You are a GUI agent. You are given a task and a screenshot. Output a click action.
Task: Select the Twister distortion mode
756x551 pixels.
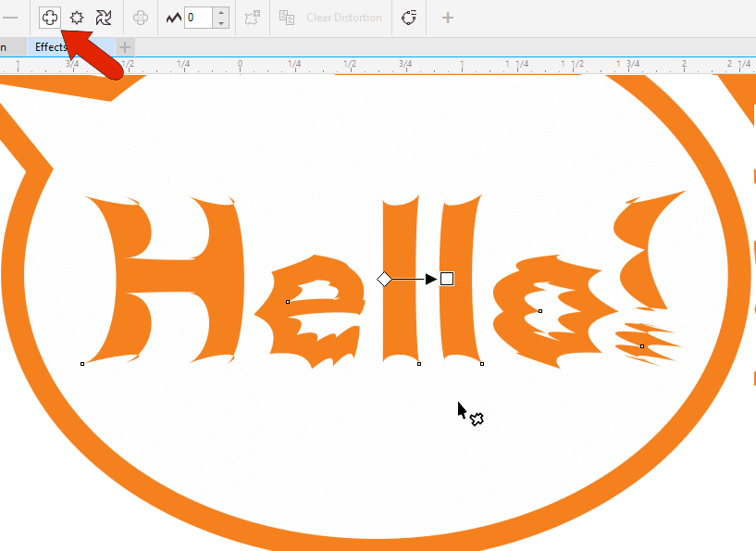point(103,17)
